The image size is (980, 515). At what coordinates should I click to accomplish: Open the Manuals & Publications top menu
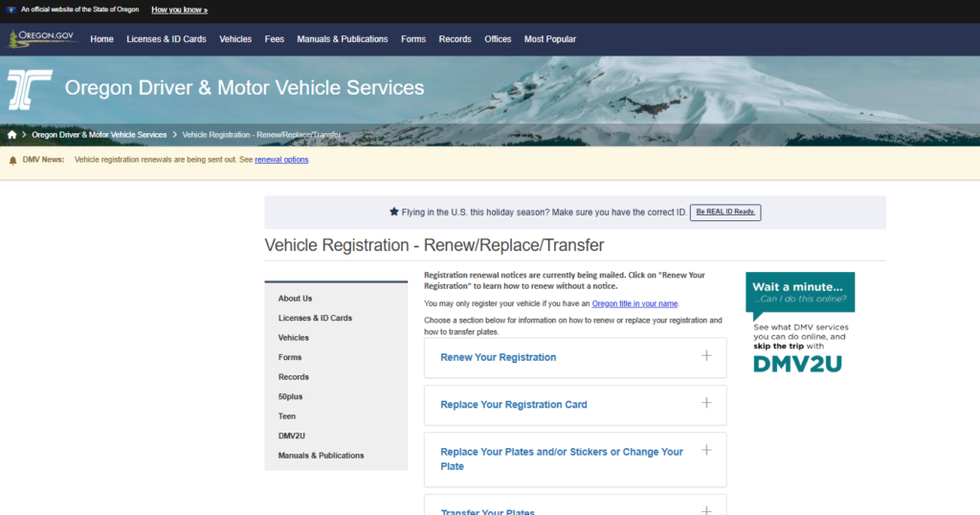tap(343, 39)
